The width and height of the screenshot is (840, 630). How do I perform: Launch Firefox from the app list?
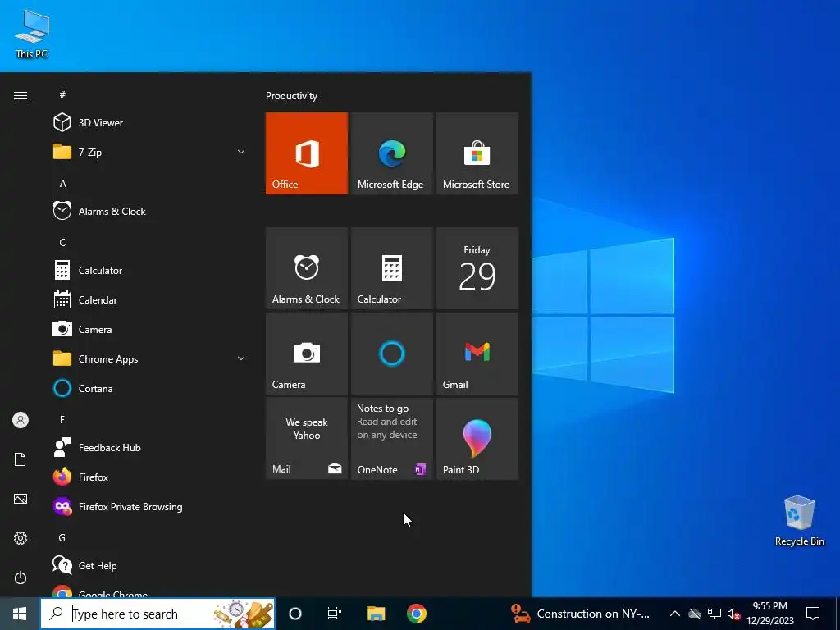click(x=150, y=477)
